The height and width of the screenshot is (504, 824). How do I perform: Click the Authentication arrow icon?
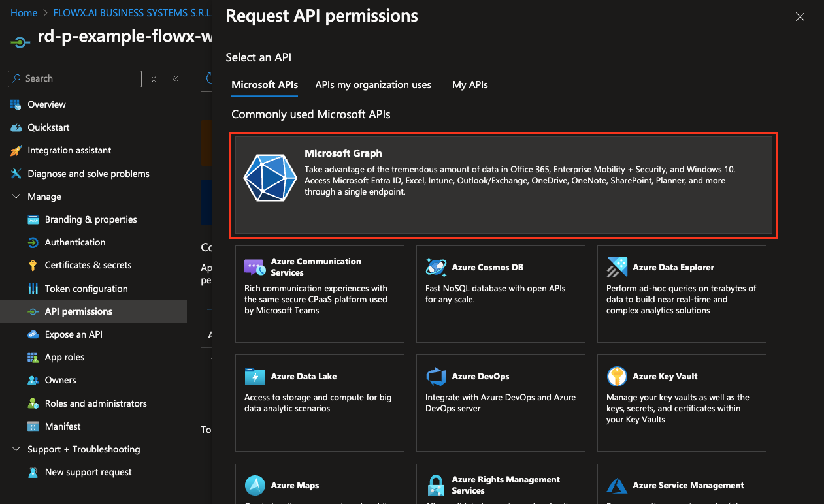tap(33, 242)
